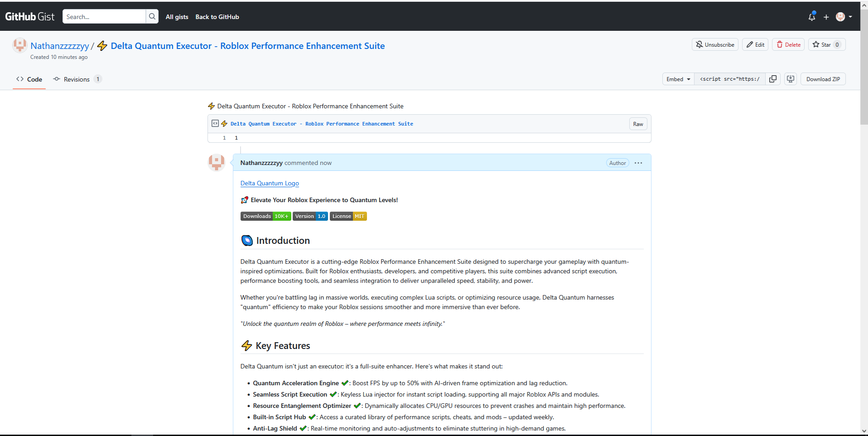Screen dimensions: 868x436
Task: View the Raw file contents
Action: 638,124
